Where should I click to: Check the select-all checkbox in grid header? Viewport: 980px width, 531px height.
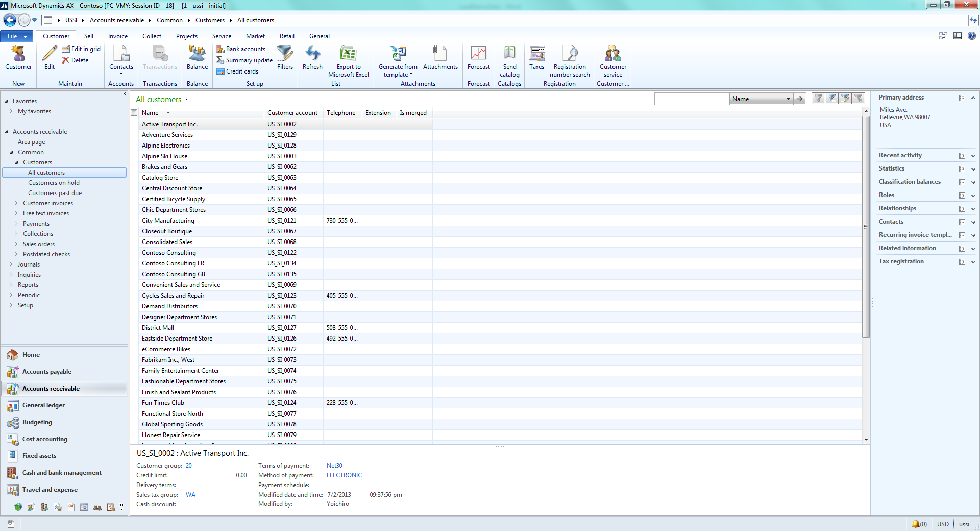[x=134, y=113]
